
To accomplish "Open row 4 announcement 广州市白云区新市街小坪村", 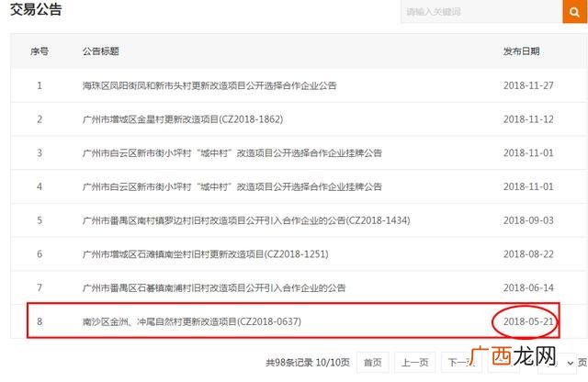I will coord(232,186).
